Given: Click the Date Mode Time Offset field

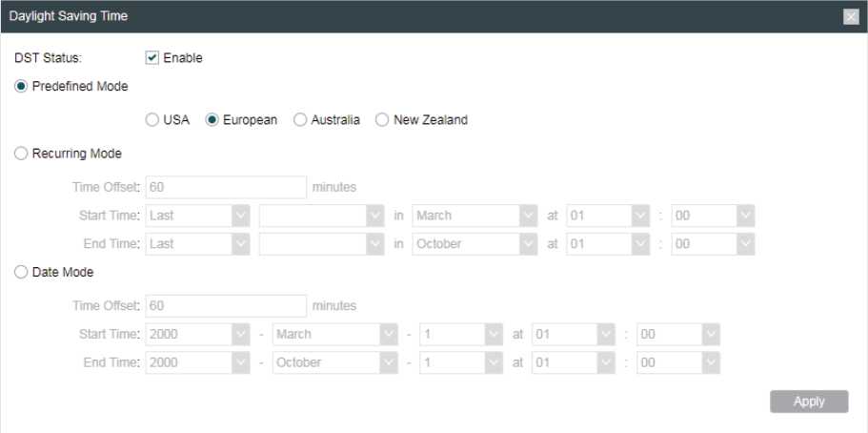Looking at the screenshot, I should pos(226,306).
